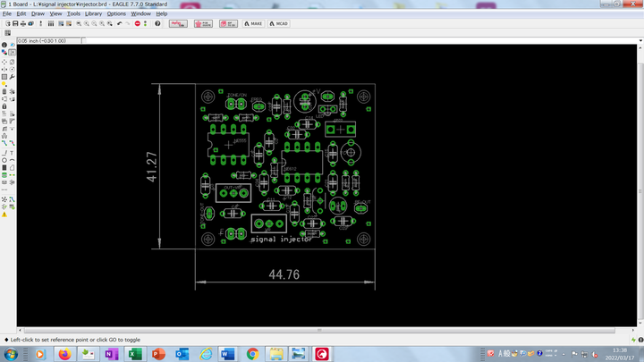Open the Grid settings icon
Screen dimensions: 644x362
point(7,33)
